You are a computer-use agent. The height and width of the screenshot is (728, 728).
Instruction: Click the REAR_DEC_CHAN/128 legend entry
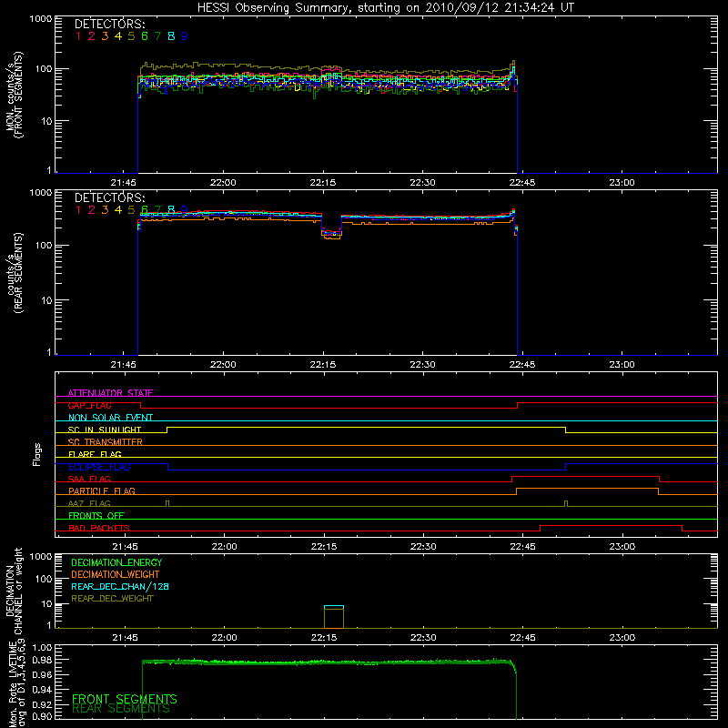[120, 587]
